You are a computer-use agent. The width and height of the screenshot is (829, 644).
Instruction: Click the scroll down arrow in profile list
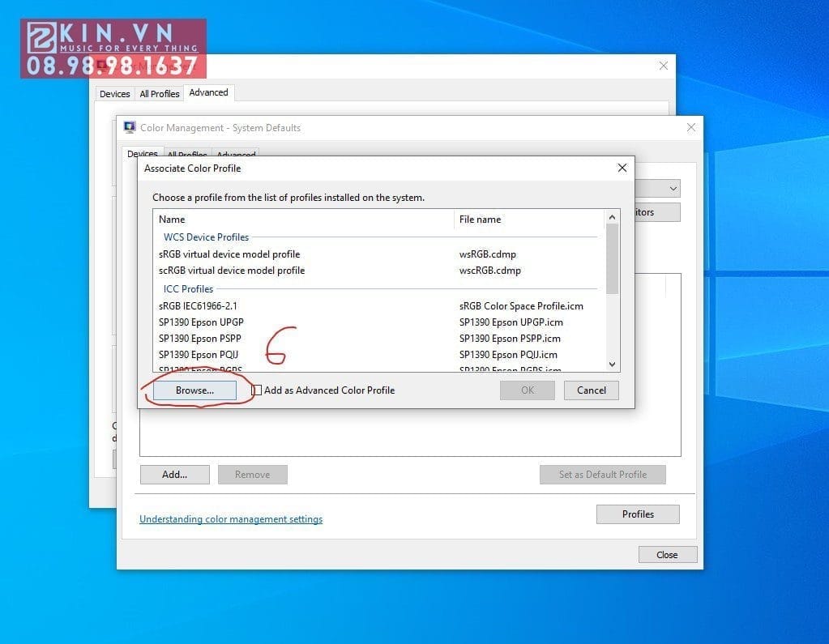(x=612, y=364)
